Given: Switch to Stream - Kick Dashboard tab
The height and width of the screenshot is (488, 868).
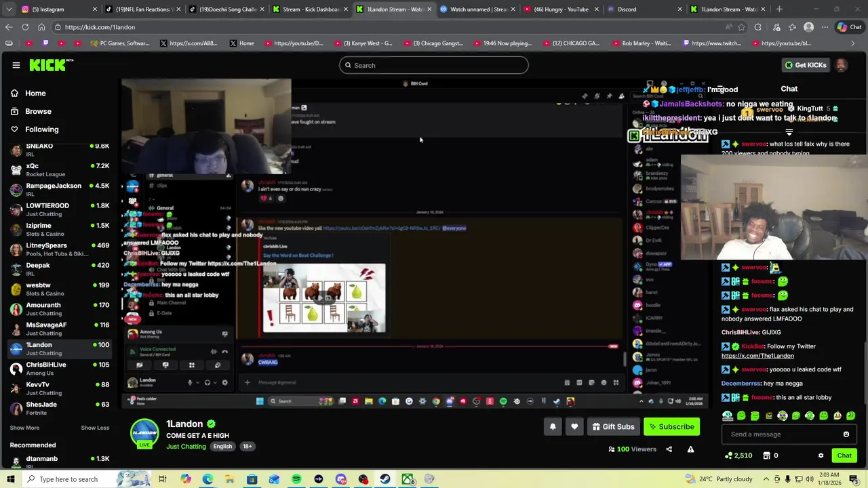Looking at the screenshot, I should (x=309, y=9).
